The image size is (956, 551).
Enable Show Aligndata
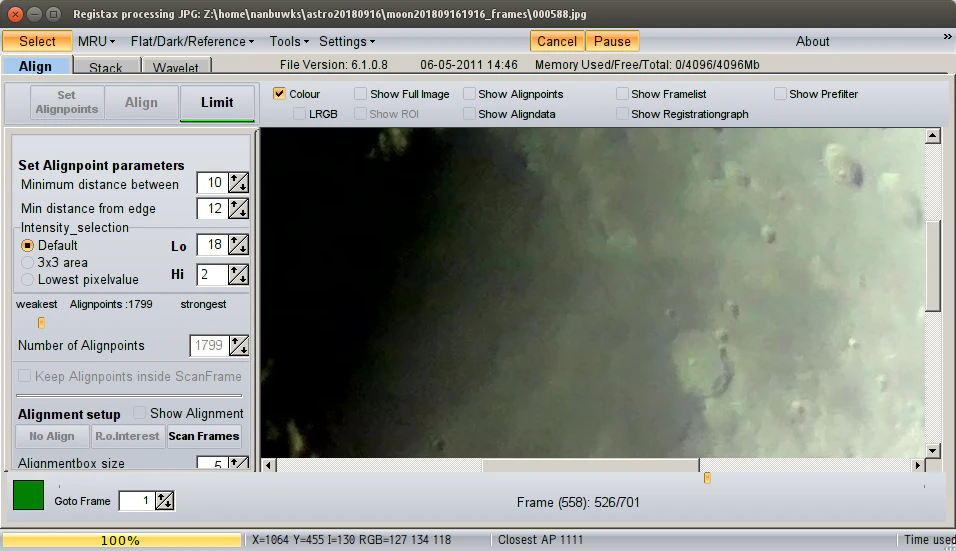tap(469, 114)
